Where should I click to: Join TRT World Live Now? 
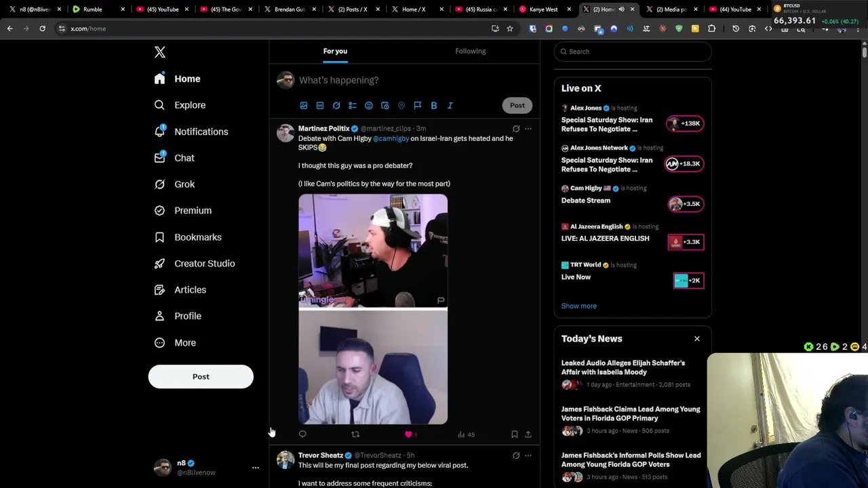[x=688, y=281]
